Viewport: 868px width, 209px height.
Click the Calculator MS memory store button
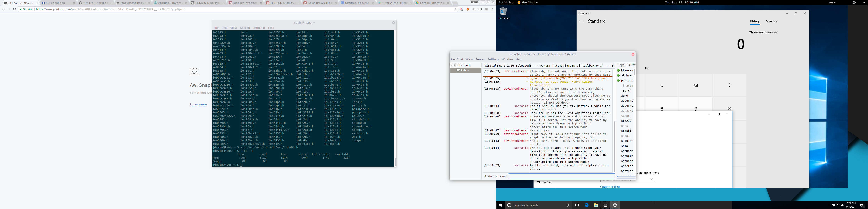coord(647,68)
